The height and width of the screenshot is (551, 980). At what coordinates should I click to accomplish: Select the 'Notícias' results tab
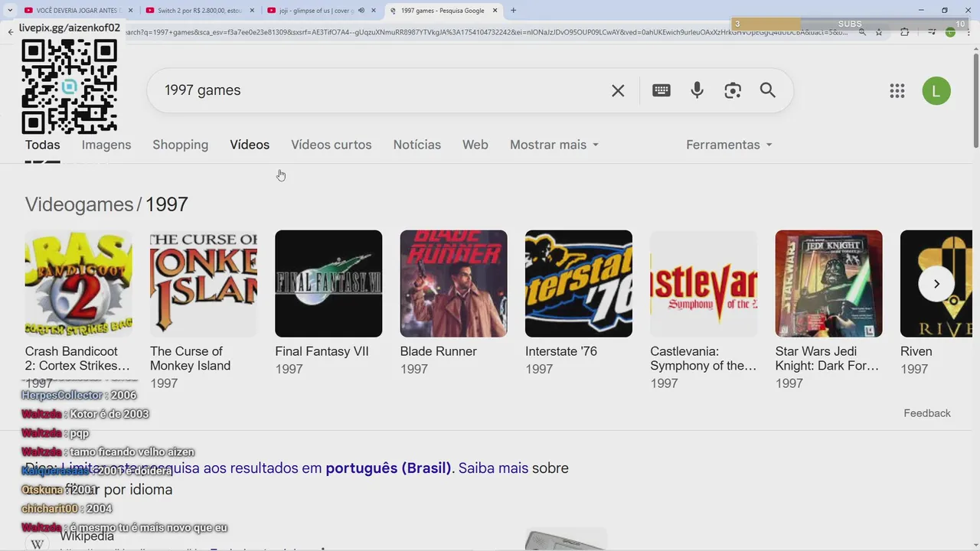click(416, 145)
